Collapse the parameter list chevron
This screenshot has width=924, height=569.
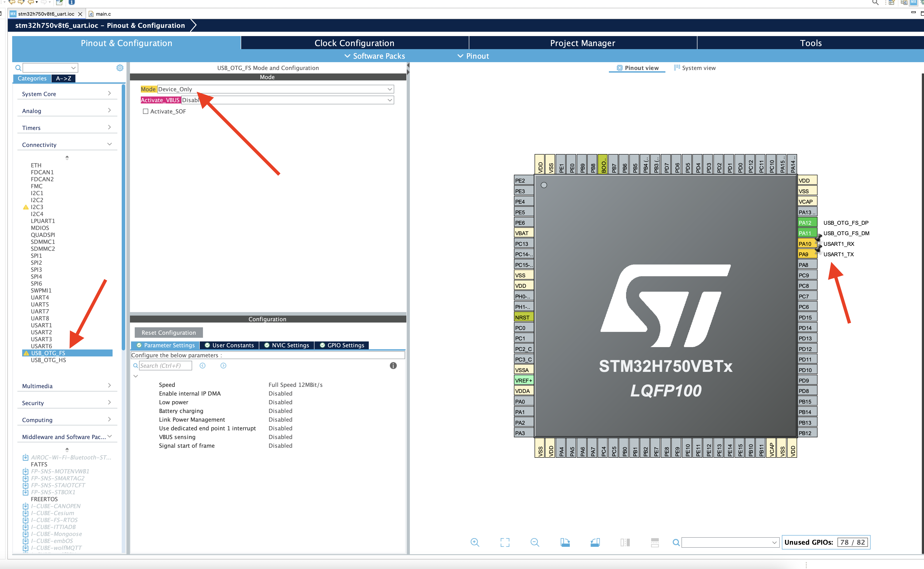coord(136,376)
